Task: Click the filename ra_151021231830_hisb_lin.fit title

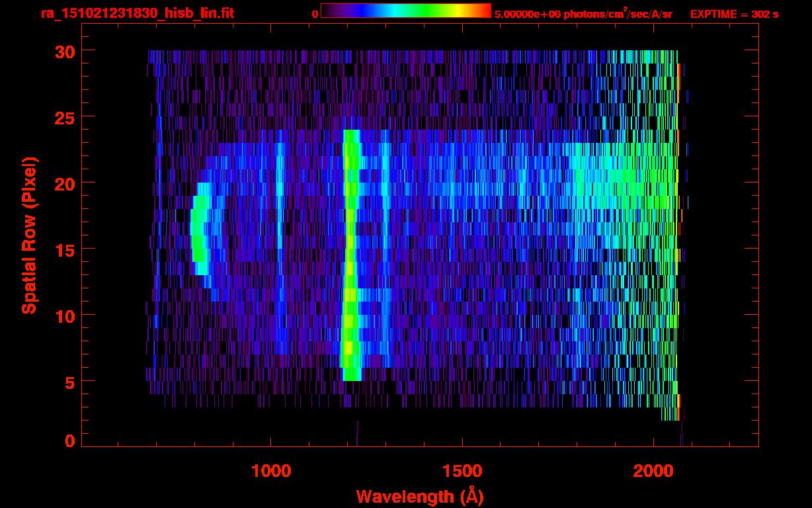Action: click(x=138, y=13)
